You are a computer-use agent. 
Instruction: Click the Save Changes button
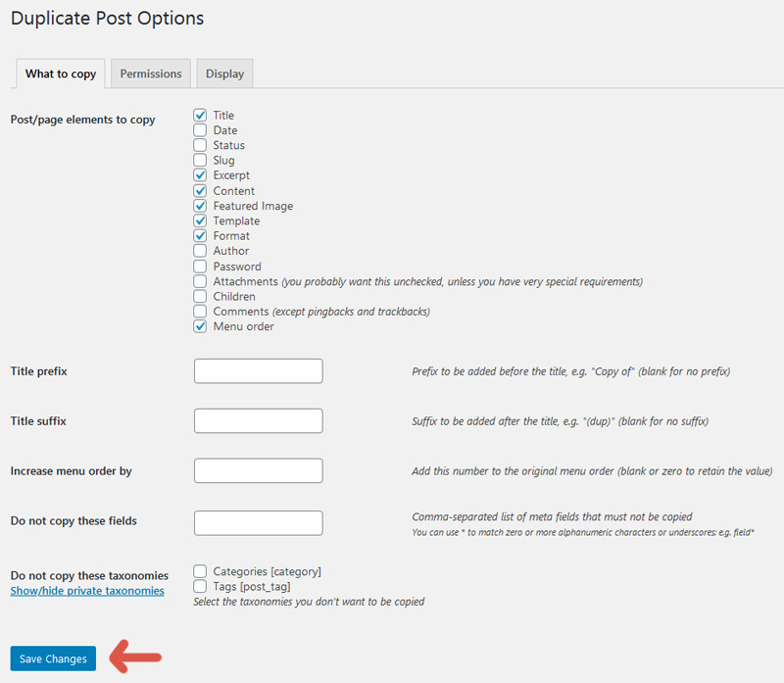pyautogui.click(x=53, y=659)
